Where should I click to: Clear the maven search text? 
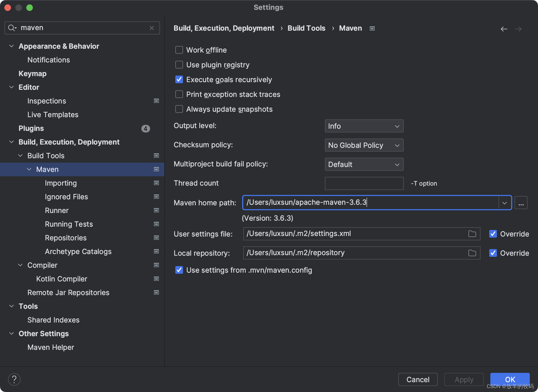[x=152, y=28]
